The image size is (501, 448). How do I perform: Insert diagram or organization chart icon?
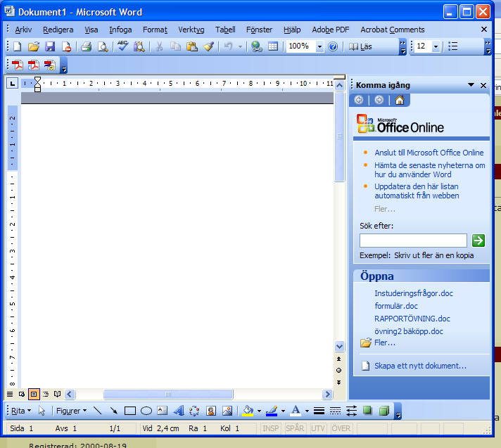194,411
